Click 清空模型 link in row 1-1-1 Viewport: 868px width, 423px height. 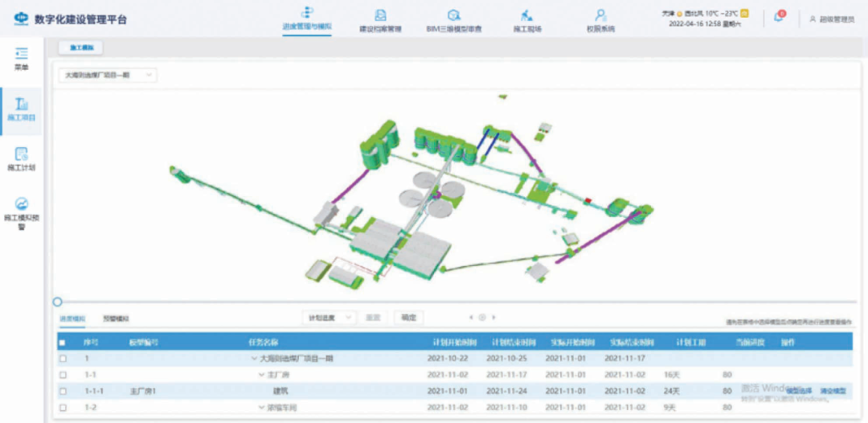pos(833,391)
